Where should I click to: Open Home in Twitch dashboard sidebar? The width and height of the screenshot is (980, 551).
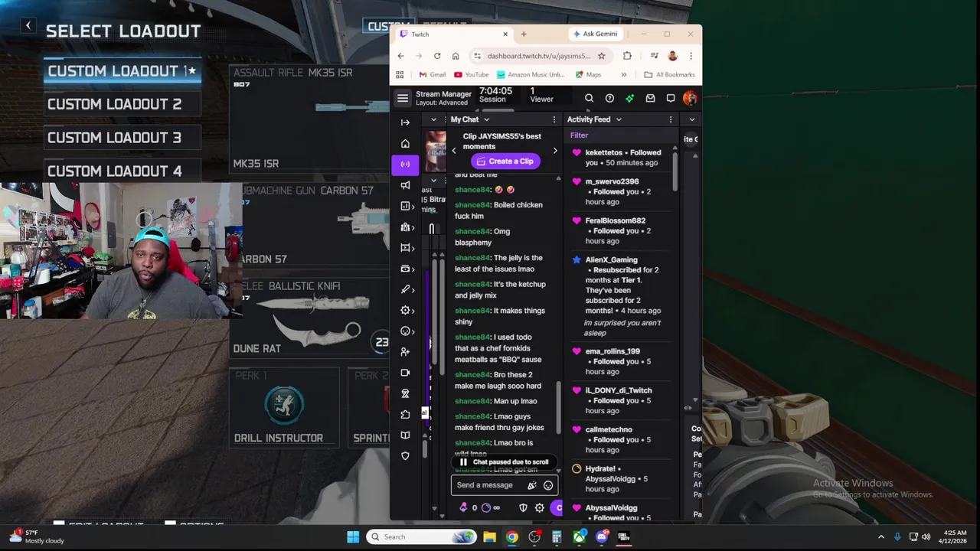pyautogui.click(x=405, y=143)
